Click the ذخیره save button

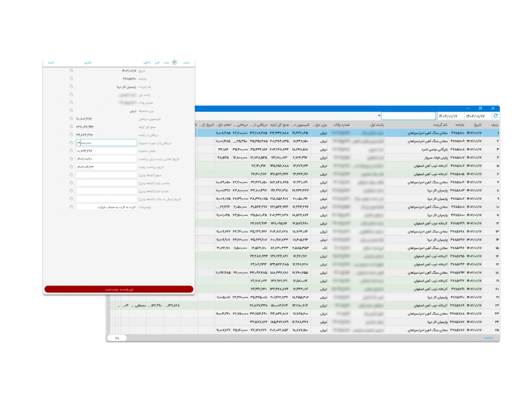tap(51, 62)
